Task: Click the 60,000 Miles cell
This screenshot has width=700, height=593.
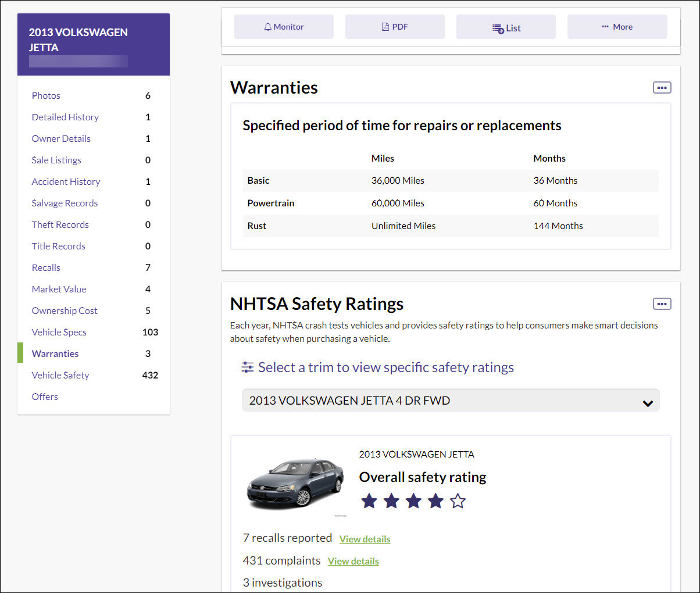Action: click(x=398, y=203)
